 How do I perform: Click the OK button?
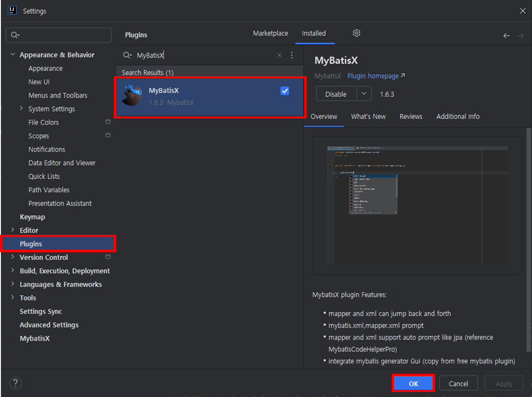pyautogui.click(x=413, y=383)
